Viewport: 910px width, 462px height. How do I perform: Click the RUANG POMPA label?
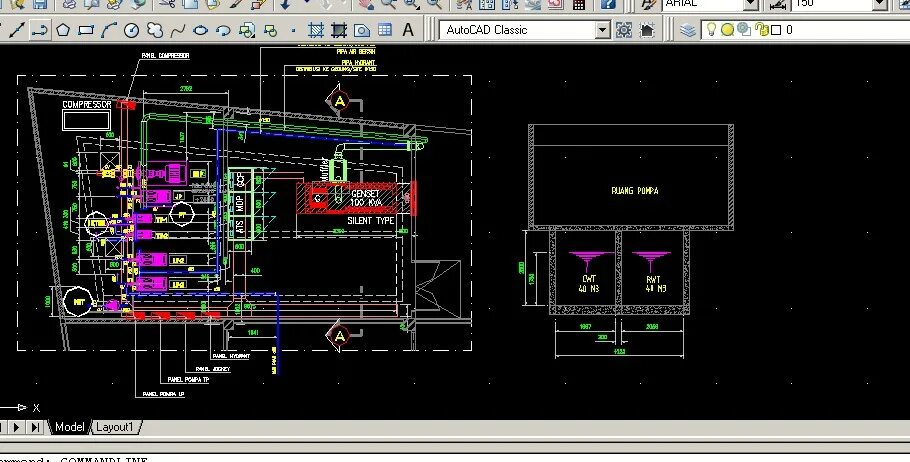tap(635, 190)
